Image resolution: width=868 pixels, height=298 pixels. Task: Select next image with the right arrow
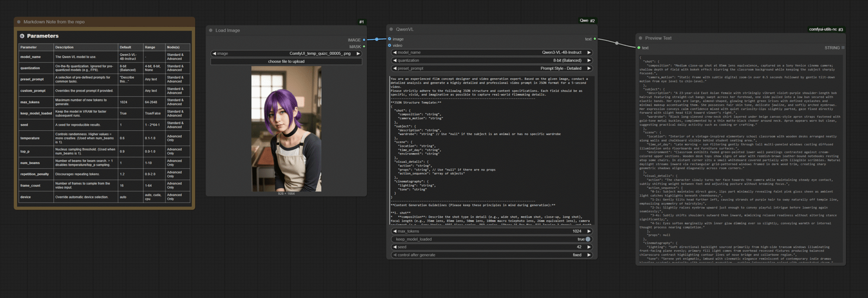tap(358, 54)
